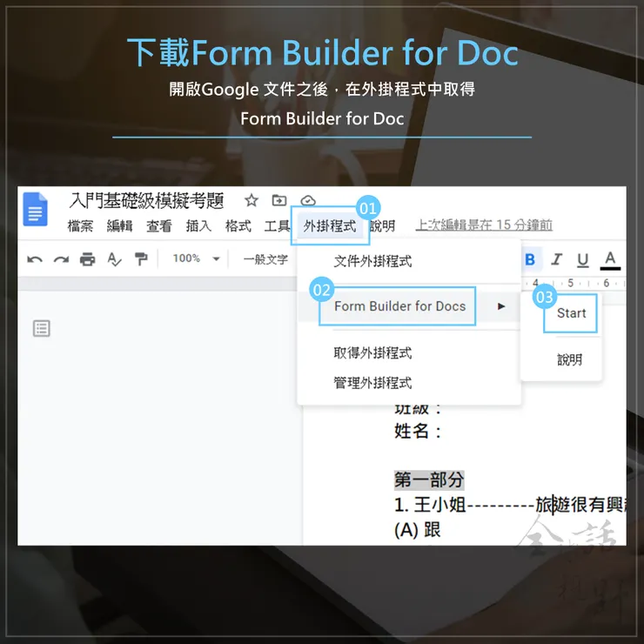Click the document title 入門基礎級模擬考題
Viewport: 644px width, 644px height.
(x=146, y=200)
